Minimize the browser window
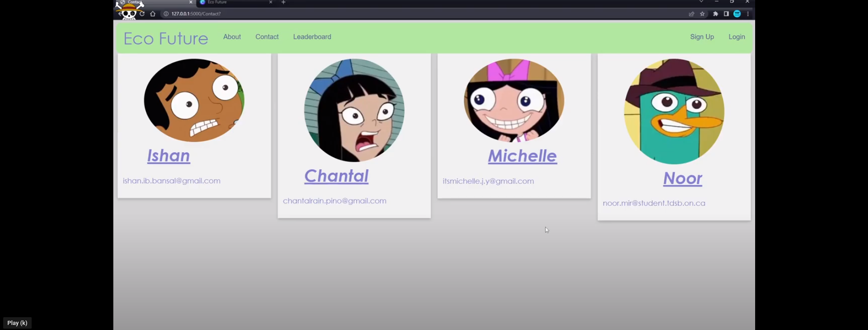This screenshot has width=868, height=330. pos(717,2)
